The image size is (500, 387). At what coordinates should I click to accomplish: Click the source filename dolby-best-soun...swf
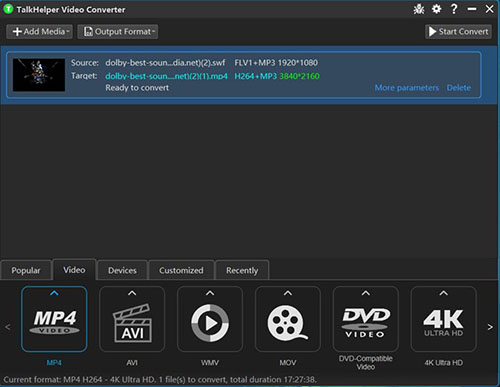coord(165,63)
